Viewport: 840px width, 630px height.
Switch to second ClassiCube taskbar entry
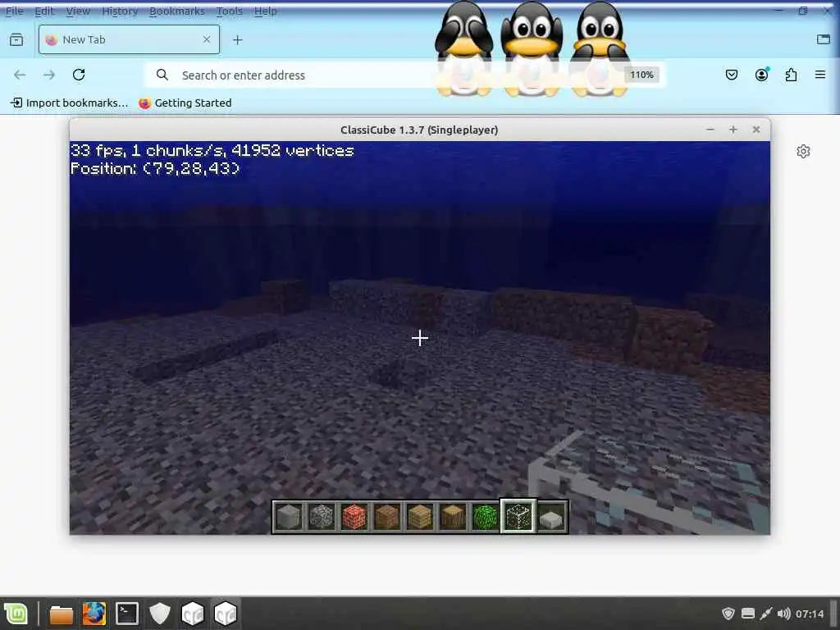coord(226,614)
